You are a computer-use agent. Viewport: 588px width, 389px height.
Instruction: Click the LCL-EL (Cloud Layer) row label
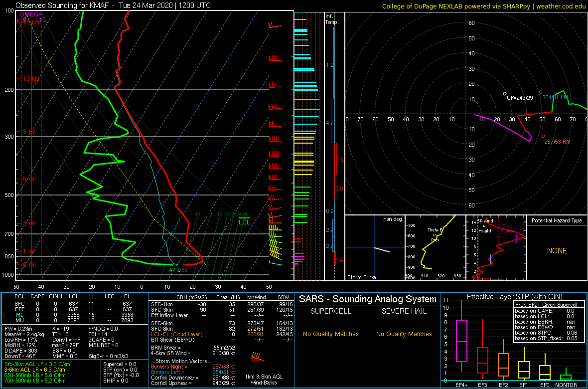point(176,334)
